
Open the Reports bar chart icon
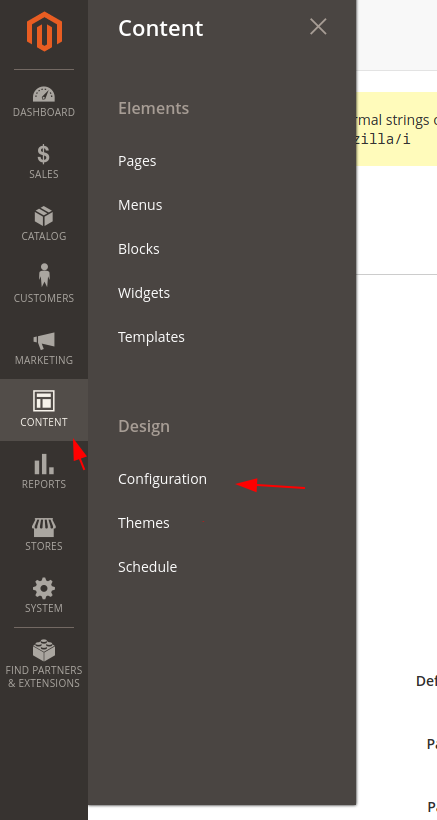click(x=44, y=464)
